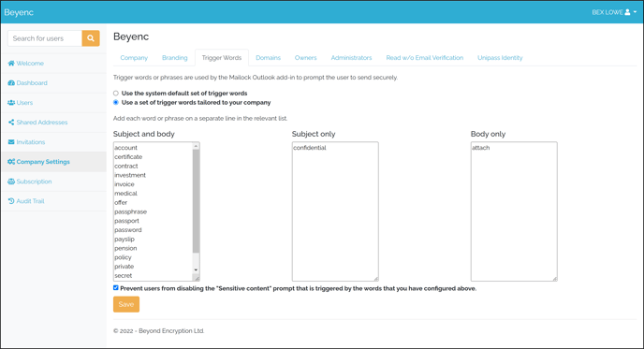Open the Dashboard link in the sidebar

click(32, 83)
